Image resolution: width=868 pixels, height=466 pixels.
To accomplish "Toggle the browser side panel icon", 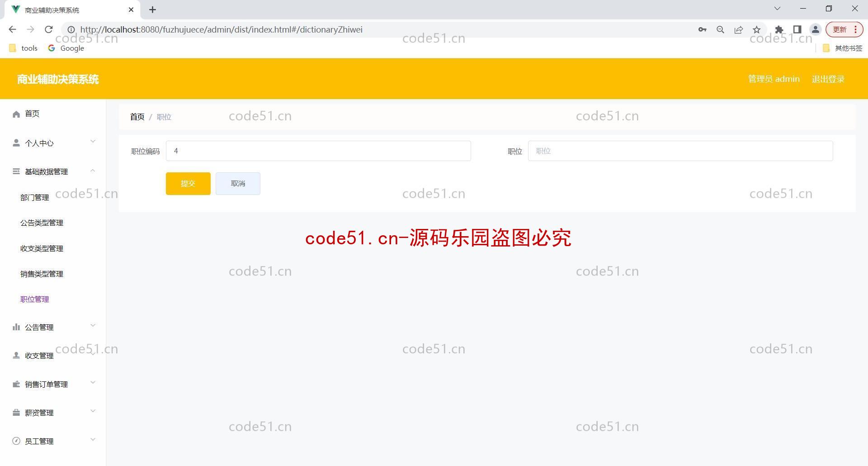I will [797, 29].
